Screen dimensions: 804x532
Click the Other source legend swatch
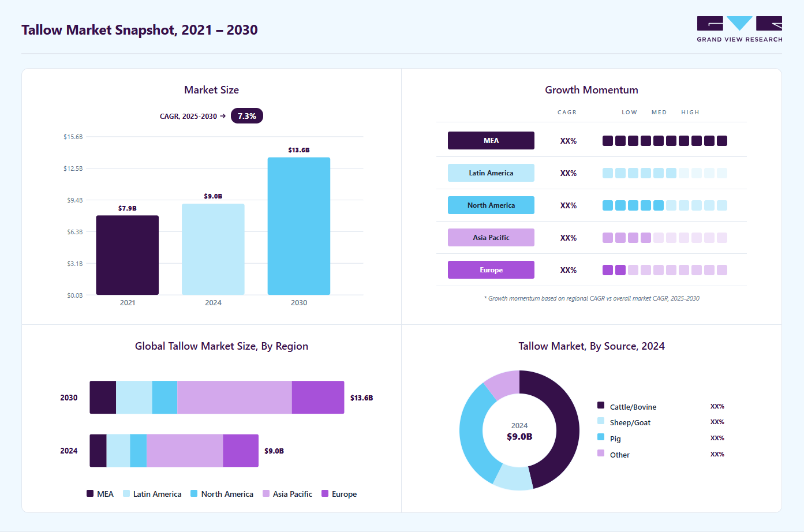(x=601, y=453)
